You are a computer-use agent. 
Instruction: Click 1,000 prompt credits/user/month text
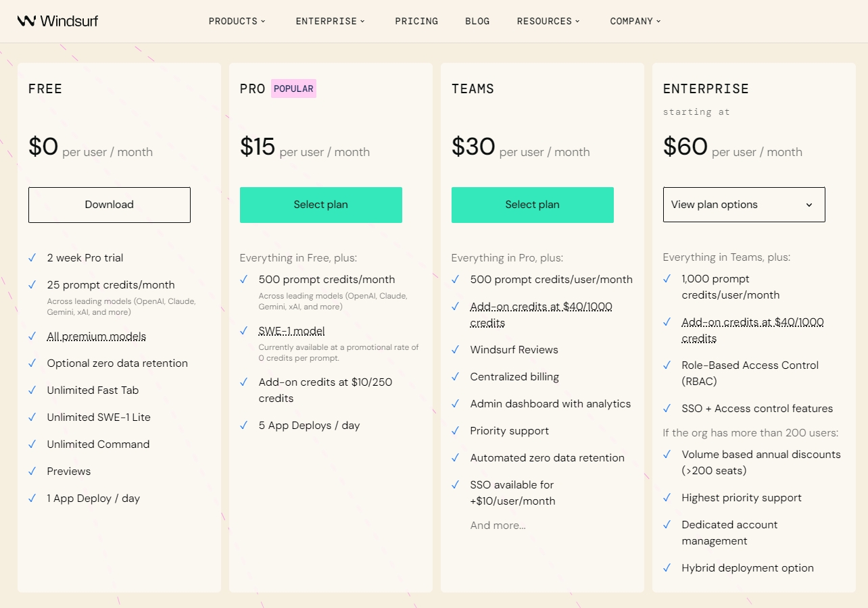coord(731,287)
